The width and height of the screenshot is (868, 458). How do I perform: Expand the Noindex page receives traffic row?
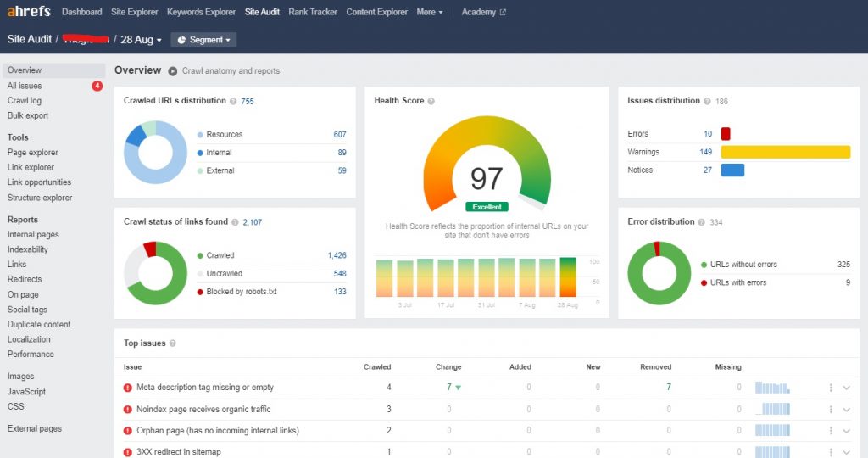pyautogui.click(x=847, y=410)
